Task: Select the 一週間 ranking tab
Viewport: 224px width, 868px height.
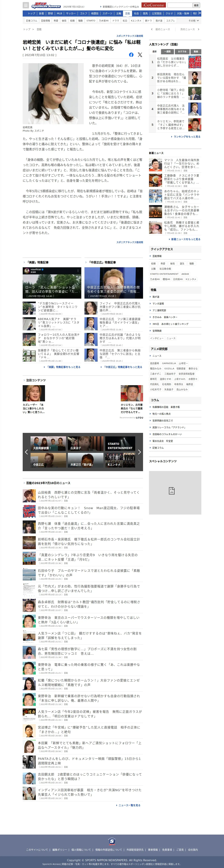Action: (x=167, y=52)
